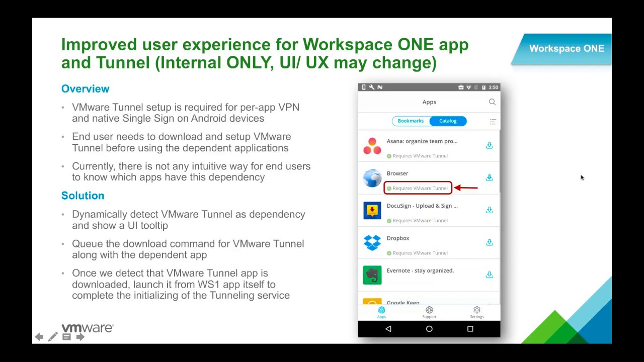Advance to next slide with right arrow

coord(80,337)
